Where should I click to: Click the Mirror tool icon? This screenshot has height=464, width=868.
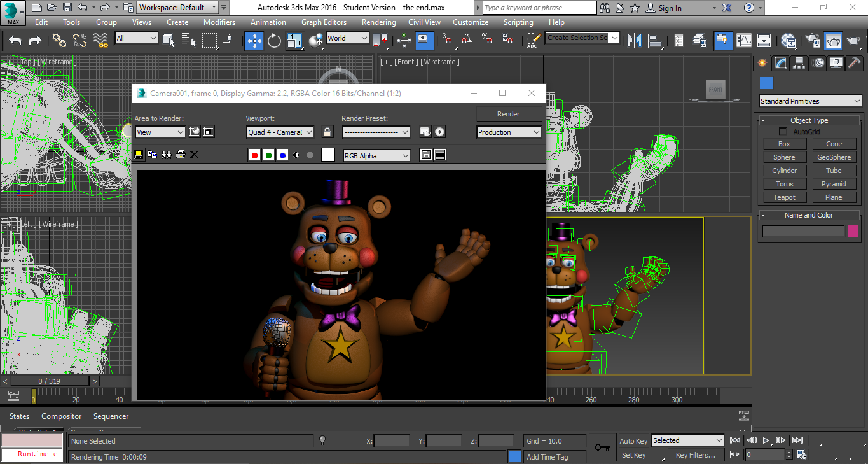coord(634,41)
